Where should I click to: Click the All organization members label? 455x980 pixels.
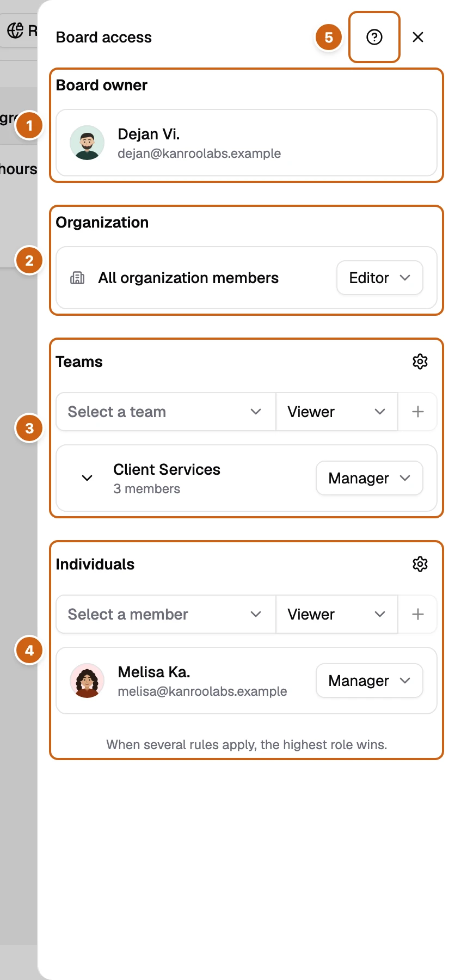188,278
